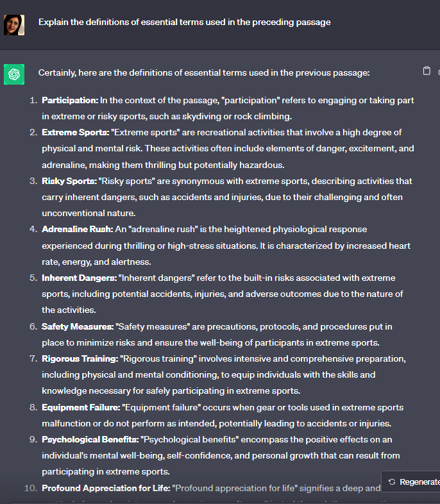Click the bold Inherent Dangers term
Viewport: 440px width, 504px height.
79,278
